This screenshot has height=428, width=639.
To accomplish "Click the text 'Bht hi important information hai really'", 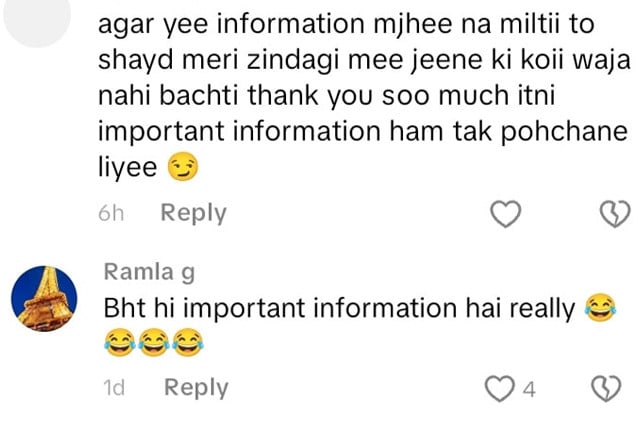I will [339, 308].
